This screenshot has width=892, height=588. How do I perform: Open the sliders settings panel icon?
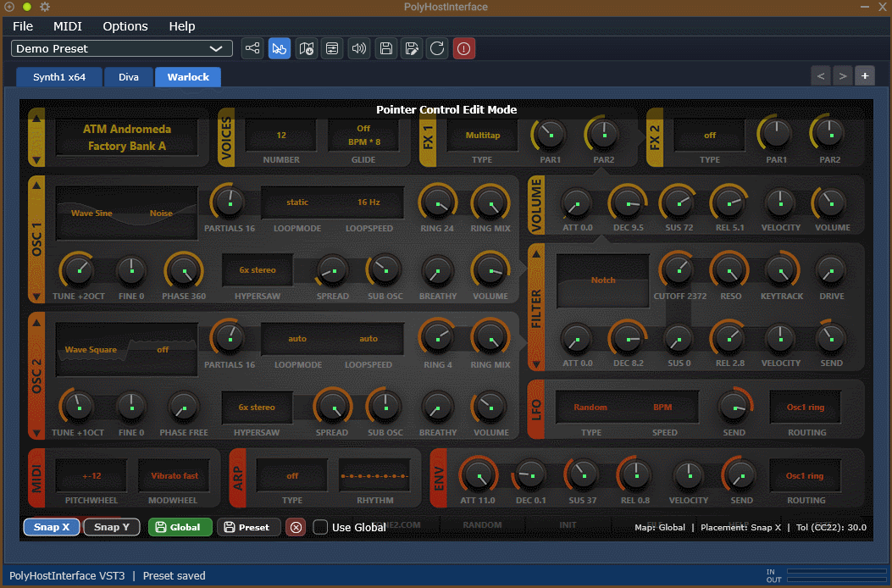332,48
